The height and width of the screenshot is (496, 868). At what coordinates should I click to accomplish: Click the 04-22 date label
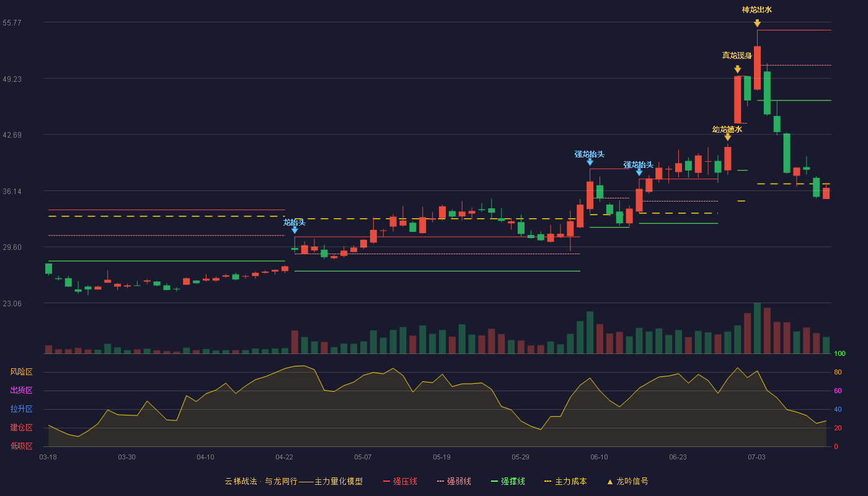pyautogui.click(x=285, y=457)
